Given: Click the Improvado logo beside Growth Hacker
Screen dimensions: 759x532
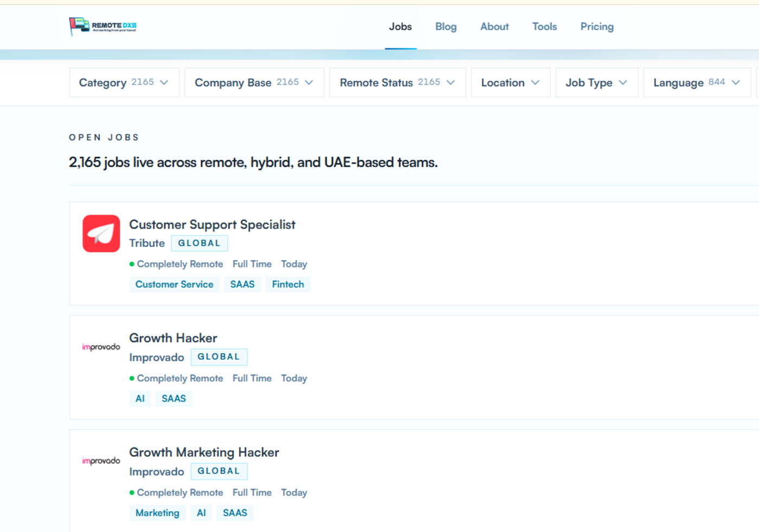Looking at the screenshot, I should pyautogui.click(x=101, y=347).
